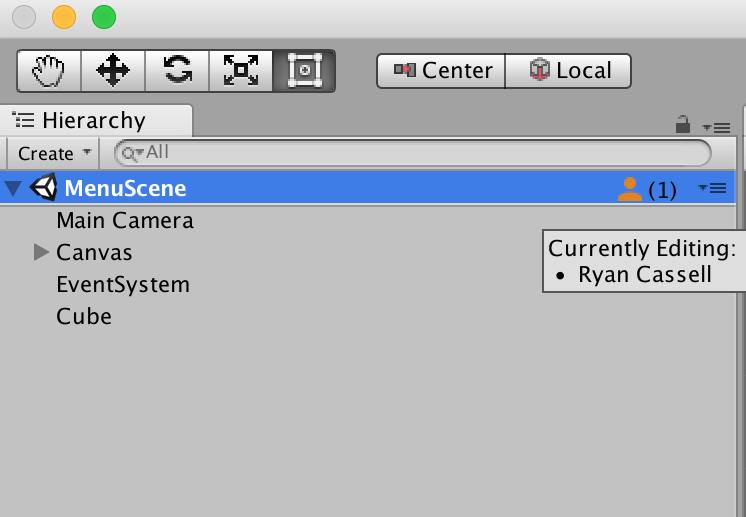This screenshot has width=746, height=517.
Task: Select the Rect Transform tool
Action: click(x=304, y=71)
